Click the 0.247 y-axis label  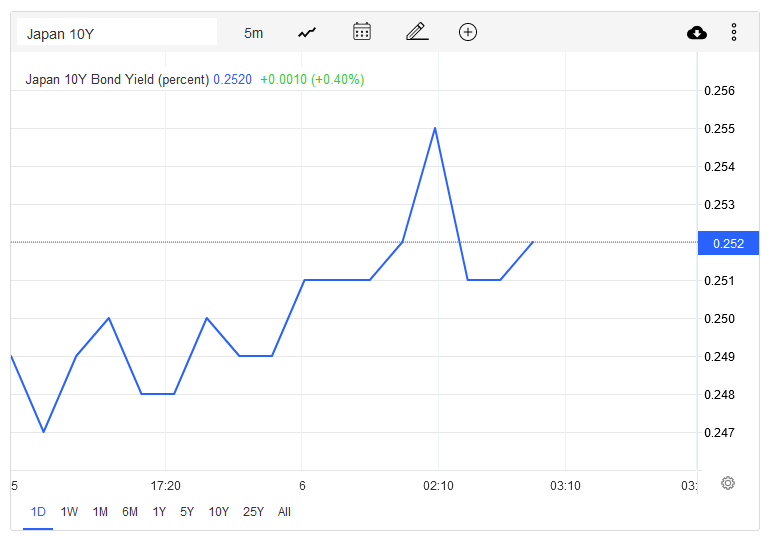(x=719, y=432)
